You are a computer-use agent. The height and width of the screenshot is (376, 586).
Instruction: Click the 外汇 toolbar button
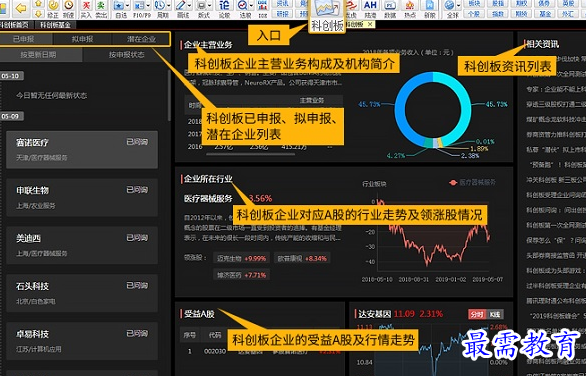pyautogui.click(x=568, y=14)
